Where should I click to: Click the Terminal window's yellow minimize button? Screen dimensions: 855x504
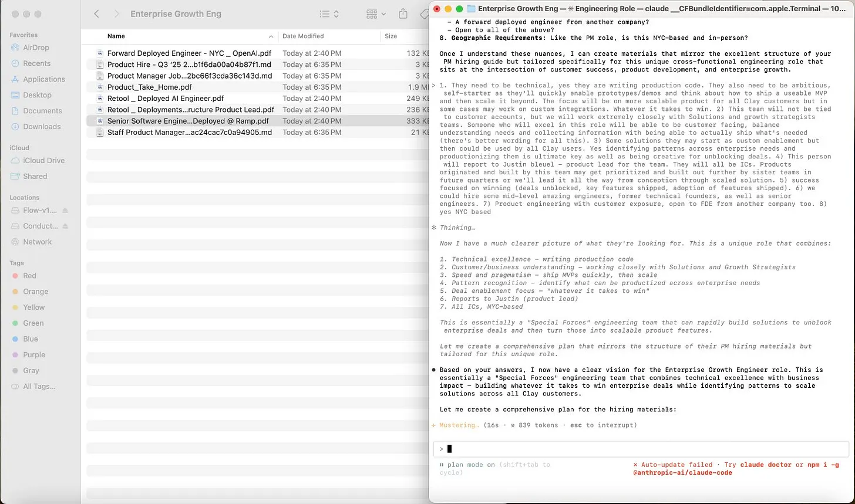point(448,9)
